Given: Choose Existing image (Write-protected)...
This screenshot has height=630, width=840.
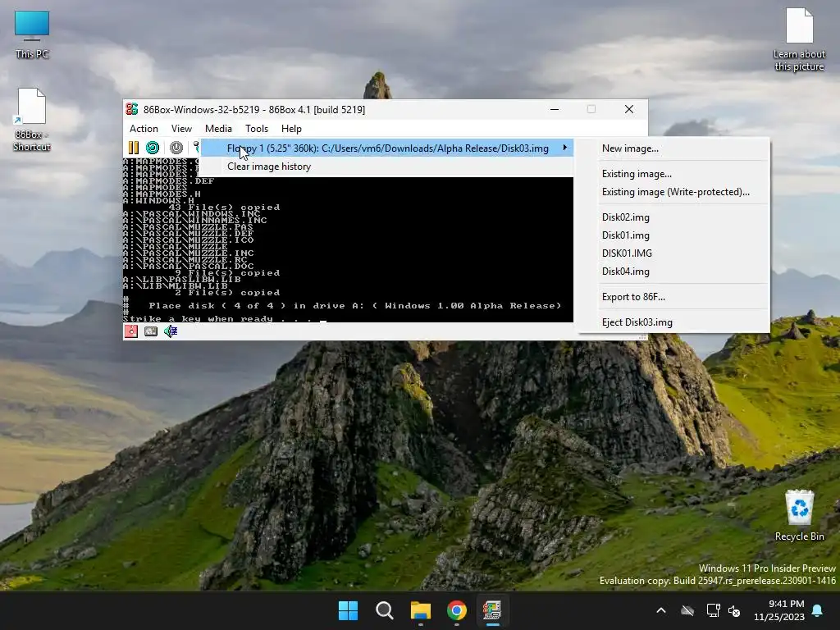Looking at the screenshot, I should click(675, 192).
